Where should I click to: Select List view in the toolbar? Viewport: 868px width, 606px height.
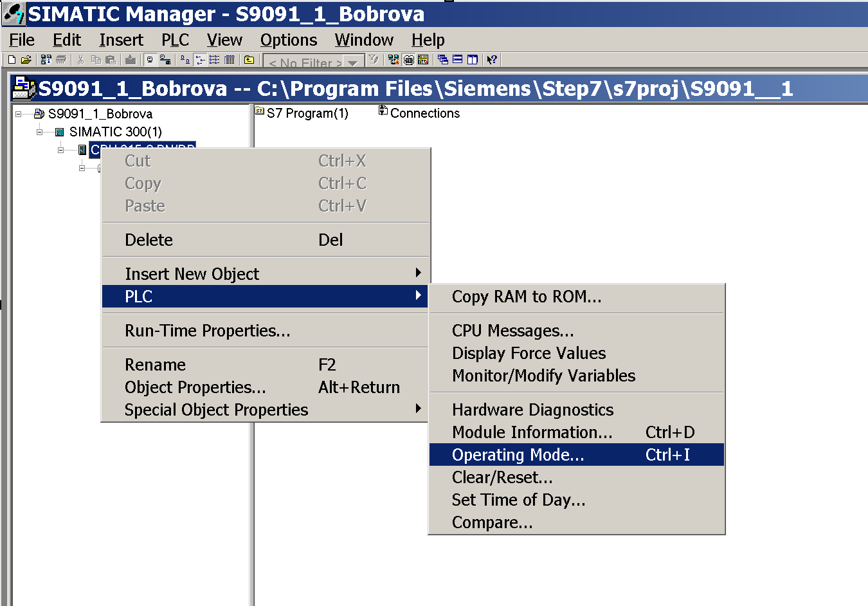click(x=215, y=60)
